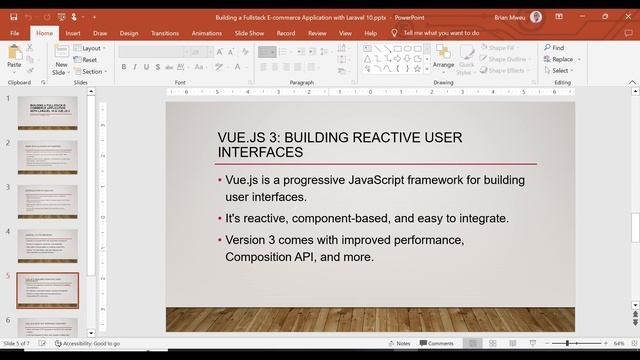Select slide 3 thumbnail
This screenshot has height=360, width=640.
click(x=48, y=202)
